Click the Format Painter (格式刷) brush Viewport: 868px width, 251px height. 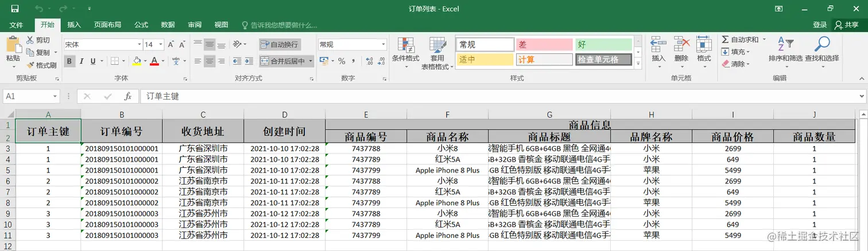tap(30, 65)
